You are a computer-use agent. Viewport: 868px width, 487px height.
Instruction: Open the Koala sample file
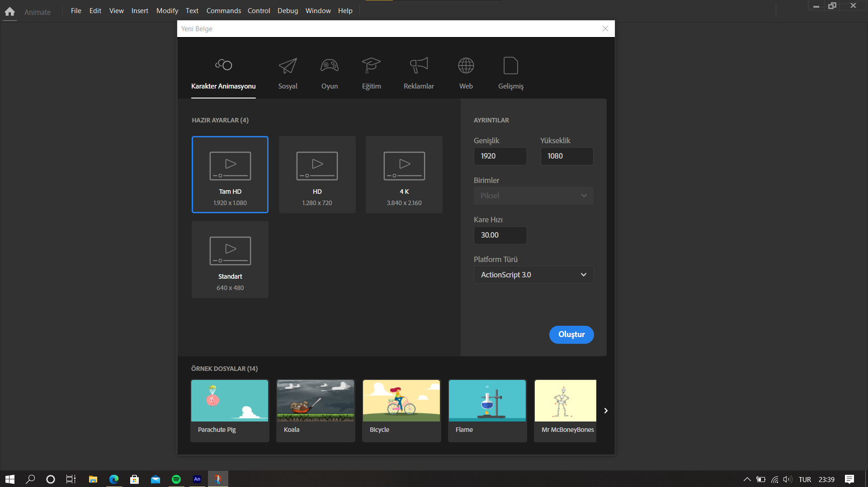coord(316,411)
